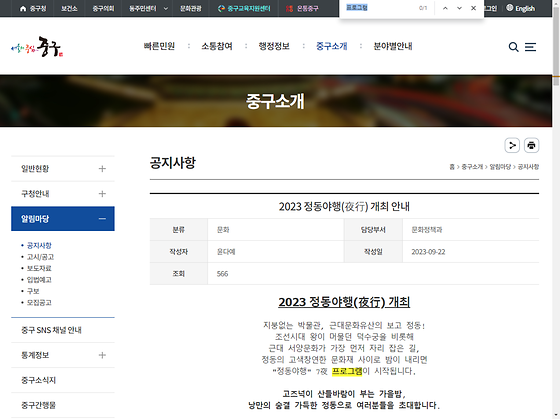
Task: Open the 중구소개 main menu
Action: click(x=331, y=46)
